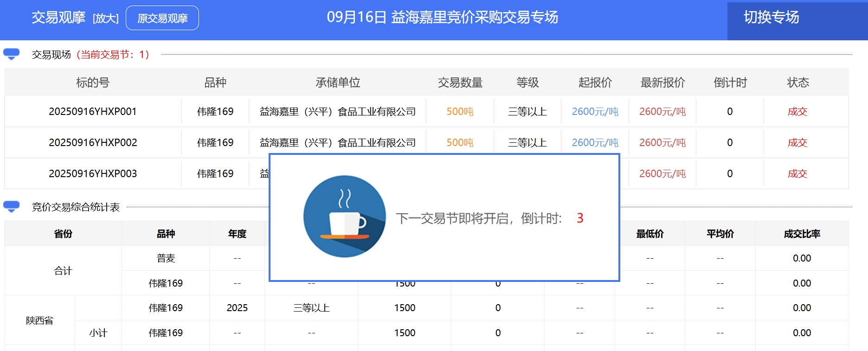Click the 当前交易节：1 indicator

pyautogui.click(x=113, y=55)
